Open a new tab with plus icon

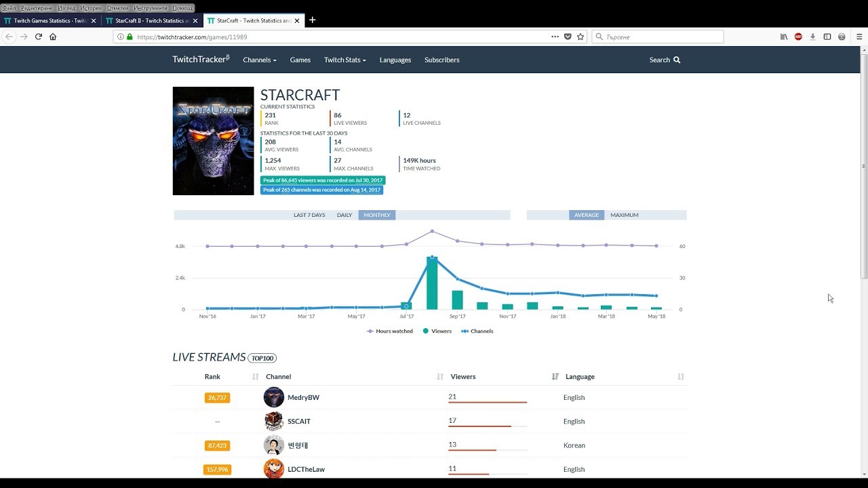tap(312, 20)
